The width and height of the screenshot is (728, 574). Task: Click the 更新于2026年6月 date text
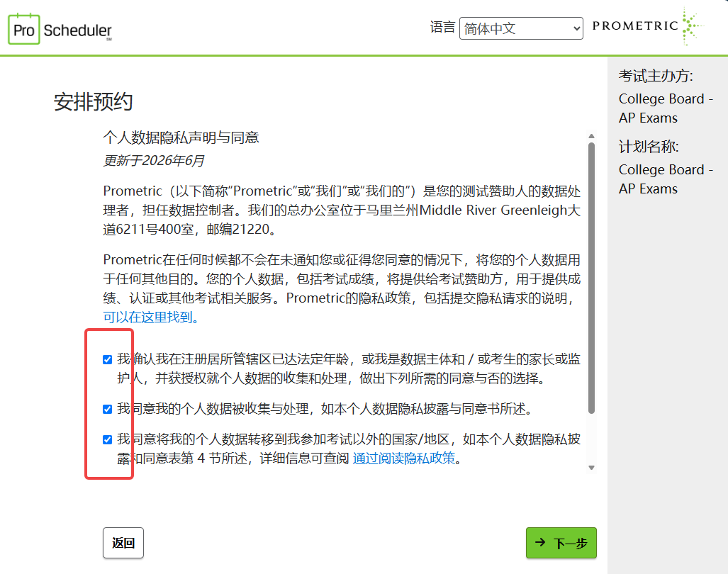[154, 161]
